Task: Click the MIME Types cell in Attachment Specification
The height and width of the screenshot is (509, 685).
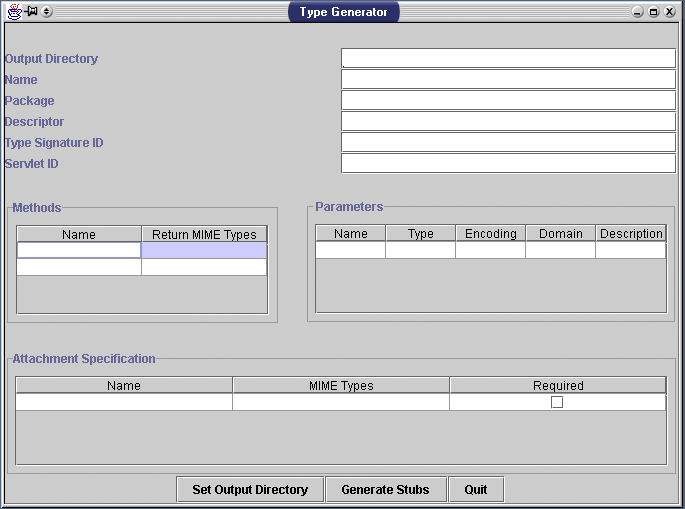Action: [x=341, y=402]
